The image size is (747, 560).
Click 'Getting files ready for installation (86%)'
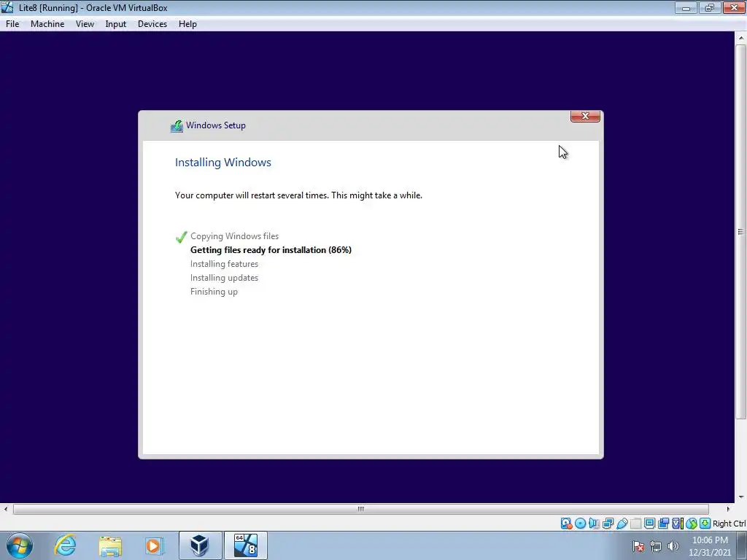(x=271, y=250)
